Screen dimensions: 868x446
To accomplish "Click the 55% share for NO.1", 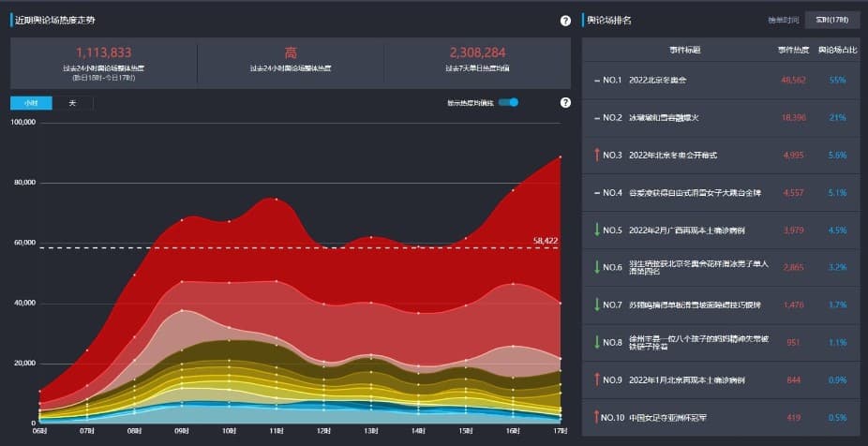I will pos(838,81).
